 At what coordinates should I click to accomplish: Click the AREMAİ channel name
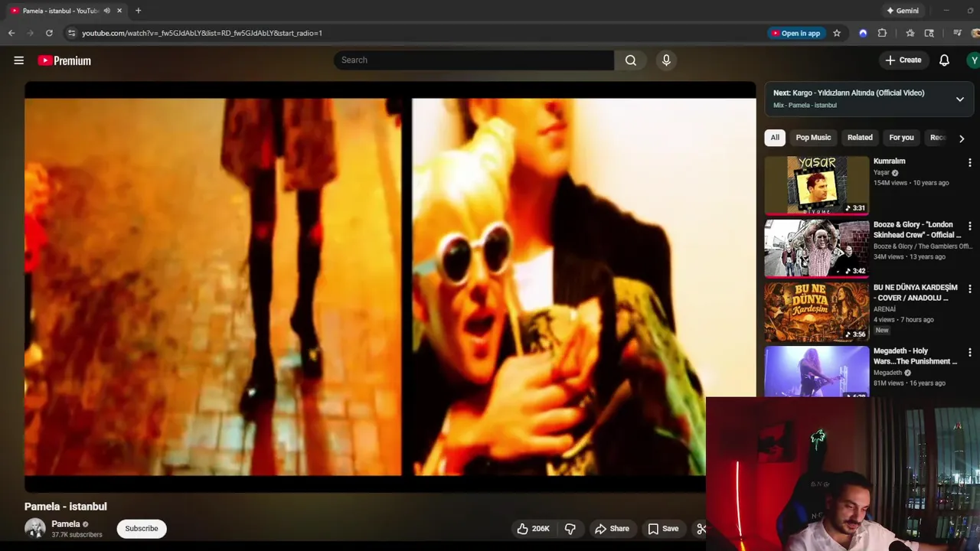(886, 310)
